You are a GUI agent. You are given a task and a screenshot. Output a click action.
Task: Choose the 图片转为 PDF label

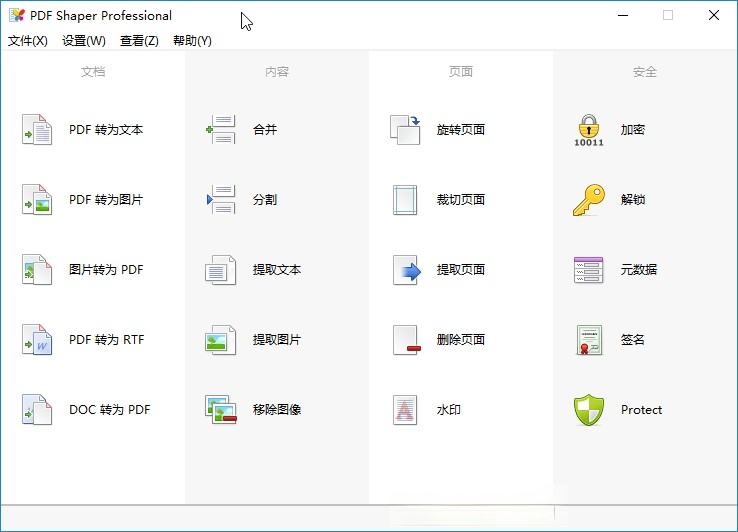point(106,270)
